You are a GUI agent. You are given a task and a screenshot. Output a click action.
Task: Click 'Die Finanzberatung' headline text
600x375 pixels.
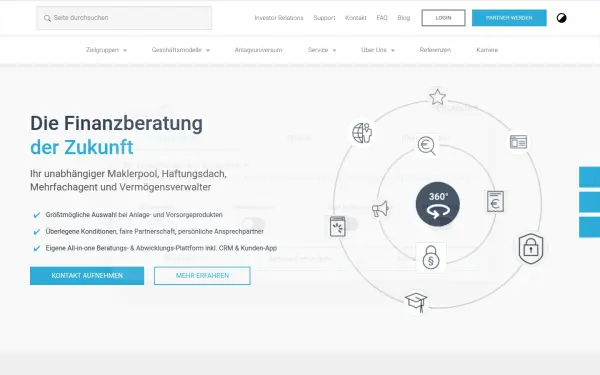[116, 124]
